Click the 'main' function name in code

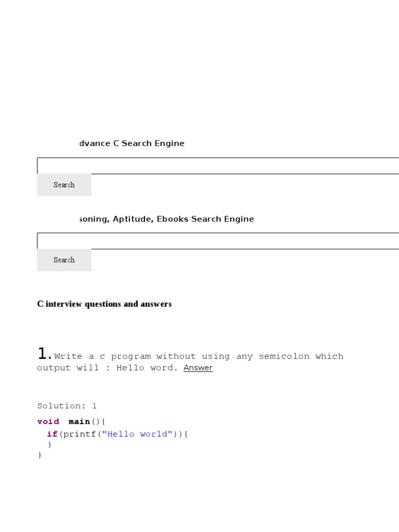79,421
